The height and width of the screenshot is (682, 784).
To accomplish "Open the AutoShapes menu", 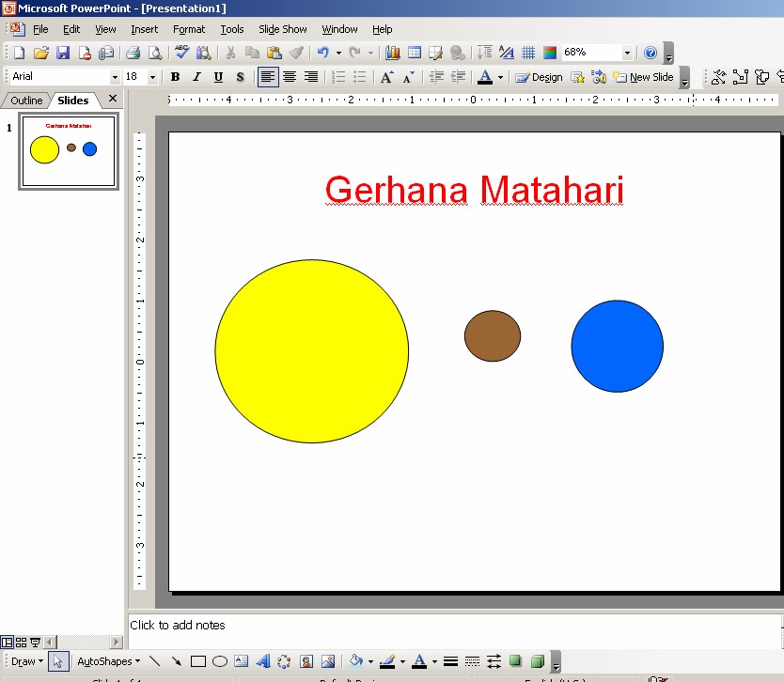I will pyautogui.click(x=105, y=661).
